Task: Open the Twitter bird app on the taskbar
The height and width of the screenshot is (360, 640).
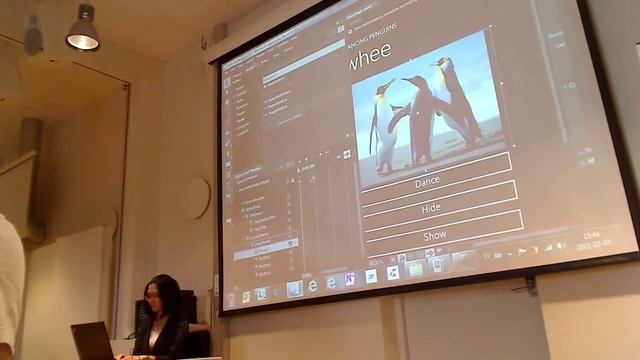Action: [371, 277]
